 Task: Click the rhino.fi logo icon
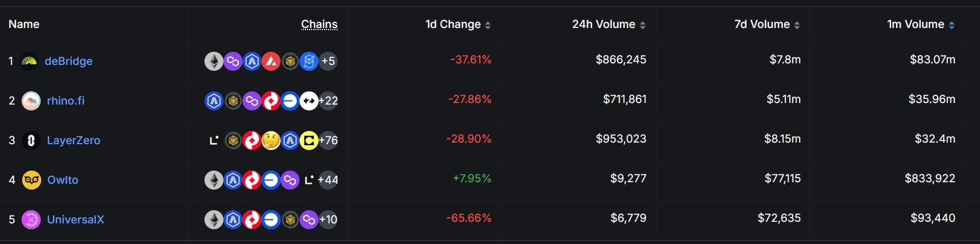(x=31, y=101)
